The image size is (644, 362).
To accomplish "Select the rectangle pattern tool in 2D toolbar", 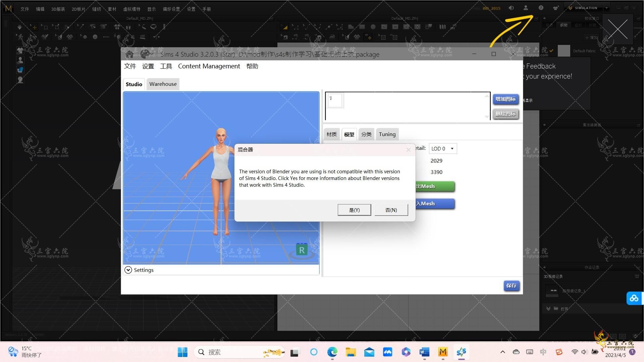I will pos(362,27).
